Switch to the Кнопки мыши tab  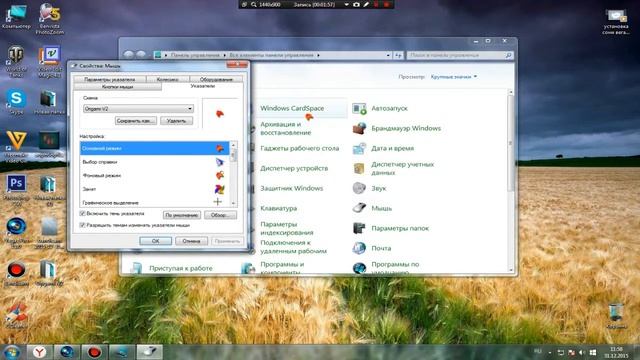[118, 87]
